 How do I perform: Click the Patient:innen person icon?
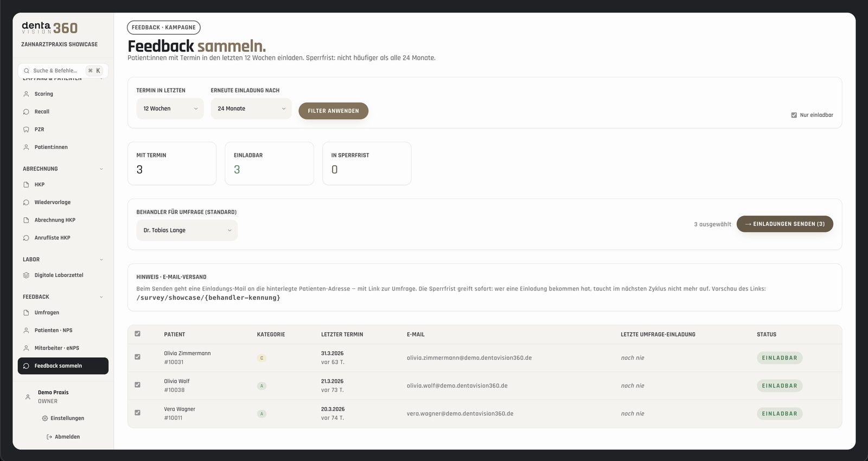pyautogui.click(x=26, y=147)
